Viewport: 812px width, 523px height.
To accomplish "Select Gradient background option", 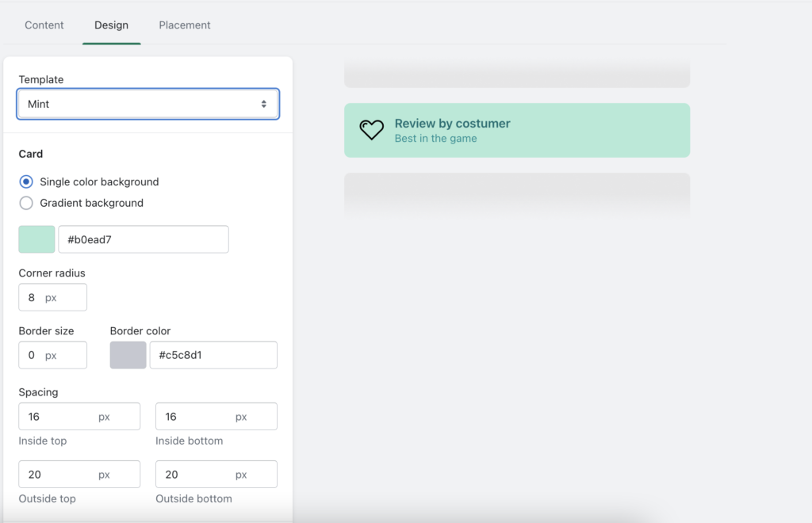I will 26,203.
